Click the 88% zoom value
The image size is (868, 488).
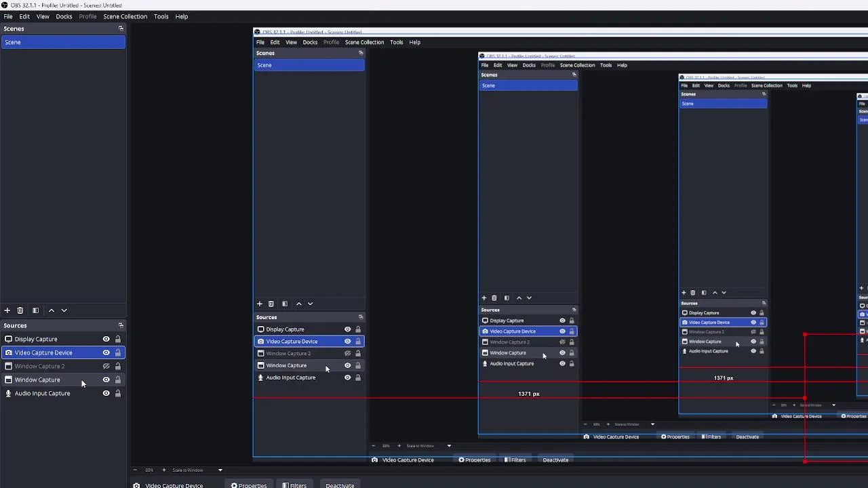[x=149, y=470]
